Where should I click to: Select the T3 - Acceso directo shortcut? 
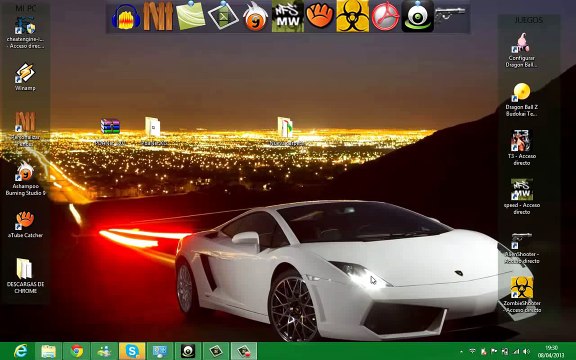522,148
